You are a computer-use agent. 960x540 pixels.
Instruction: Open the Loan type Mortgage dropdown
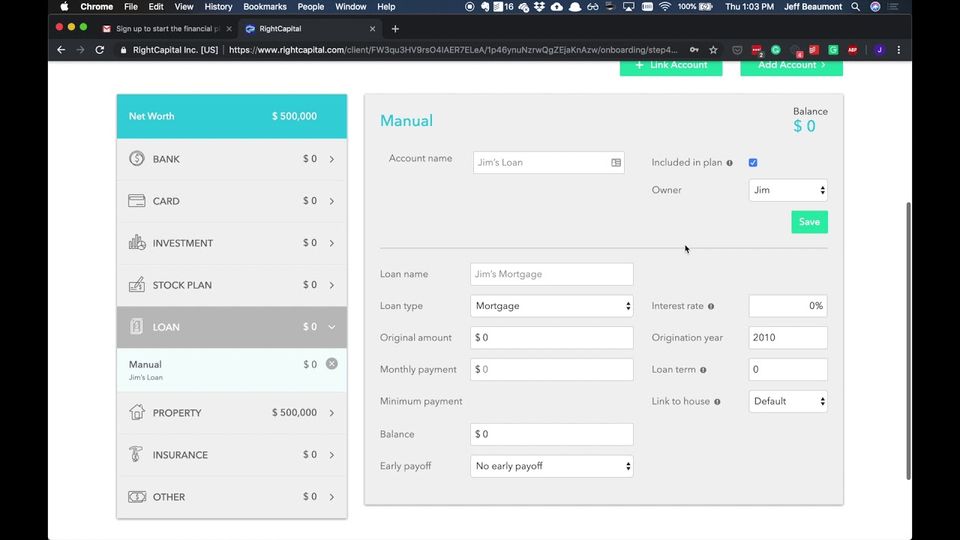coord(552,306)
